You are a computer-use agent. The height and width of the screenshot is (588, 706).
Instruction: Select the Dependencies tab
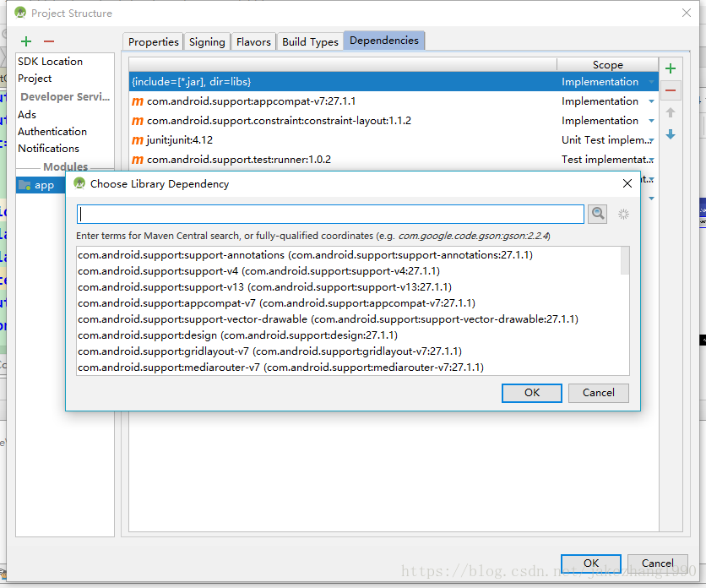click(384, 41)
